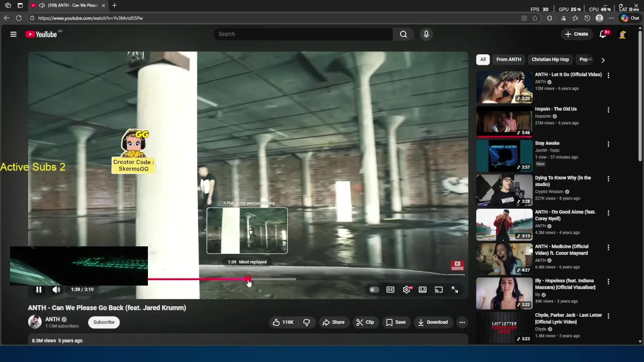Seek the video progress bar
The image size is (644, 362).
(x=248, y=279)
